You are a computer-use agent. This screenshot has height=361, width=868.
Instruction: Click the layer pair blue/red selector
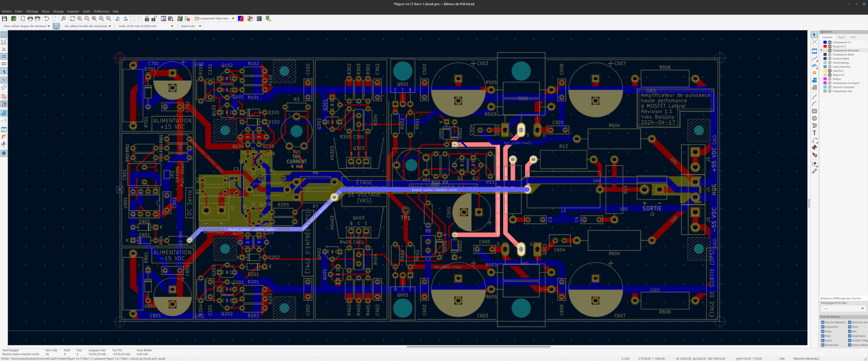click(241, 19)
